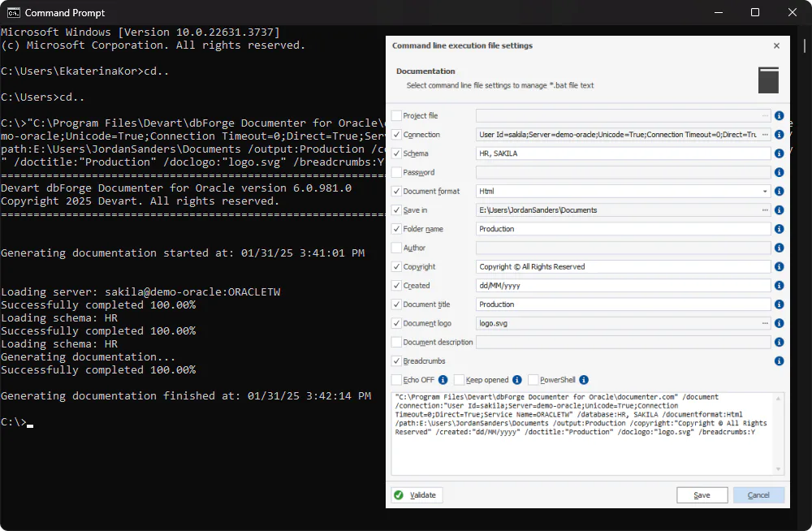This screenshot has width=812, height=531.
Task: Toggle the Password checkbox
Action: [x=397, y=172]
